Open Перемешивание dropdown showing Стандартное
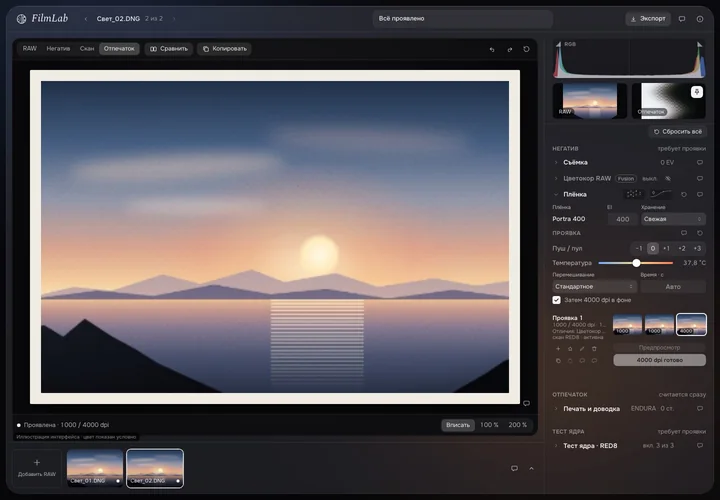720x500 pixels. tap(594, 287)
